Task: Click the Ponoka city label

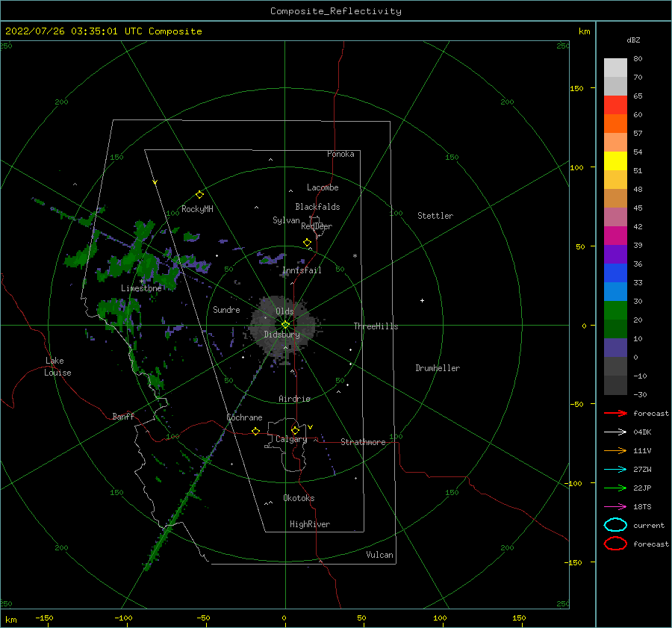Action: pyautogui.click(x=340, y=154)
